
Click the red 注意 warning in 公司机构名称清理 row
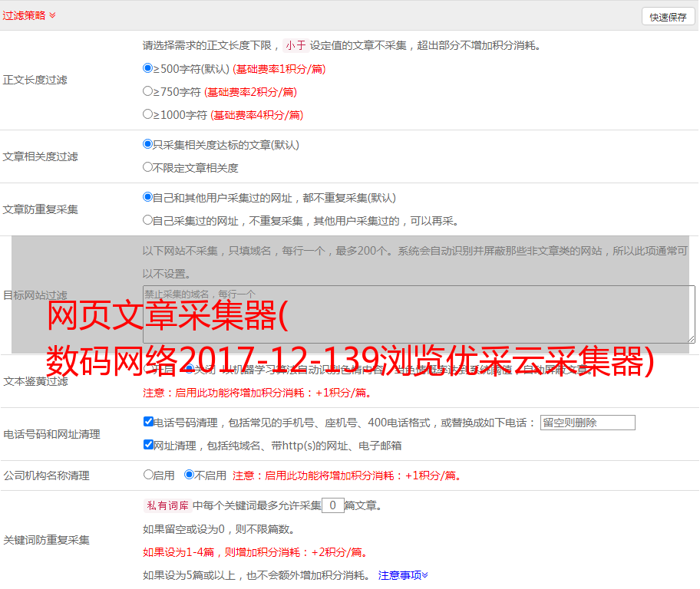(347, 475)
